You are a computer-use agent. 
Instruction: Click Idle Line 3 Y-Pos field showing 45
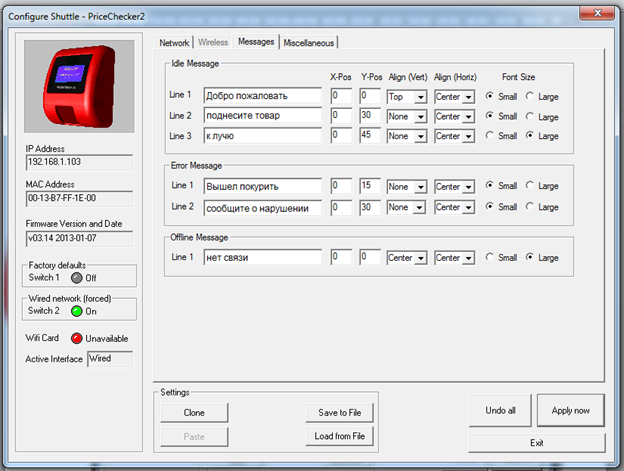click(x=370, y=135)
